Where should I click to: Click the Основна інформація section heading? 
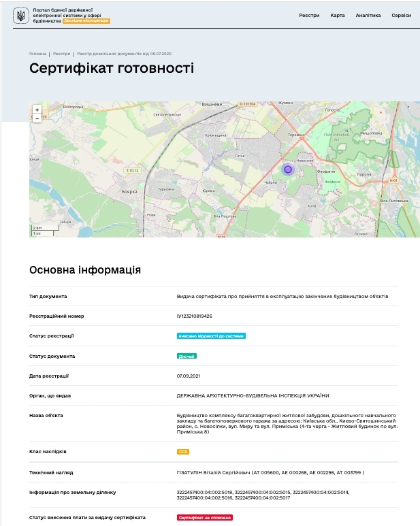(85, 270)
